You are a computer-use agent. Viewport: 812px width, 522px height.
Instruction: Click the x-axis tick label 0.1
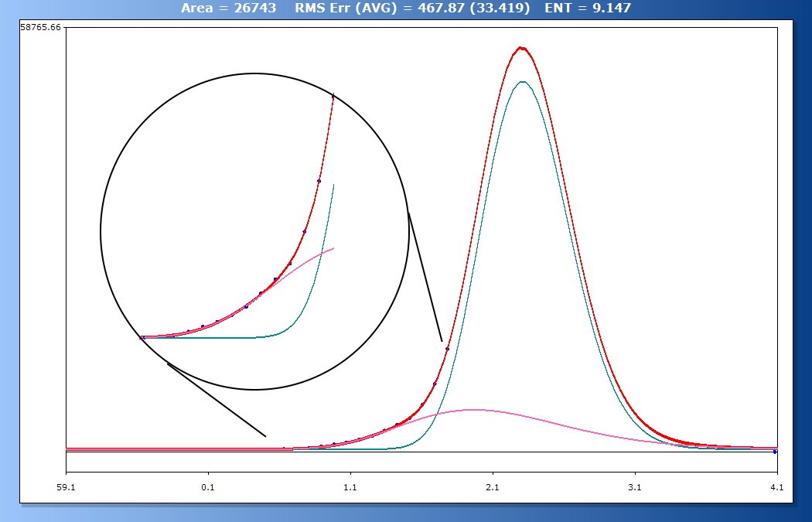coord(208,487)
